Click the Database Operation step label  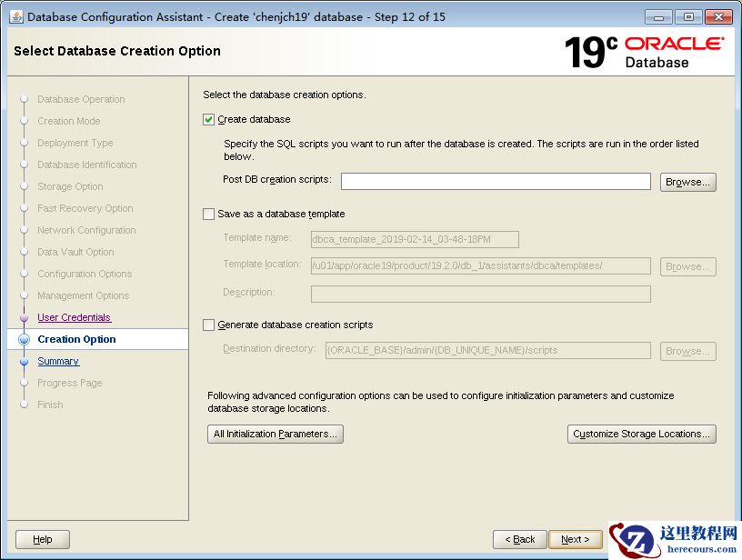(x=82, y=99)
